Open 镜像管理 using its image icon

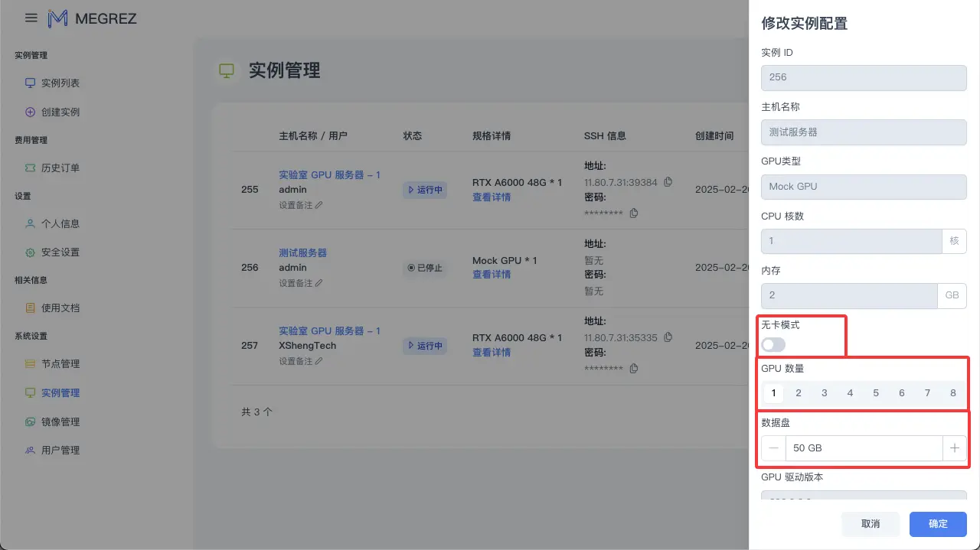pyautogui.click(x=30, y=421)
